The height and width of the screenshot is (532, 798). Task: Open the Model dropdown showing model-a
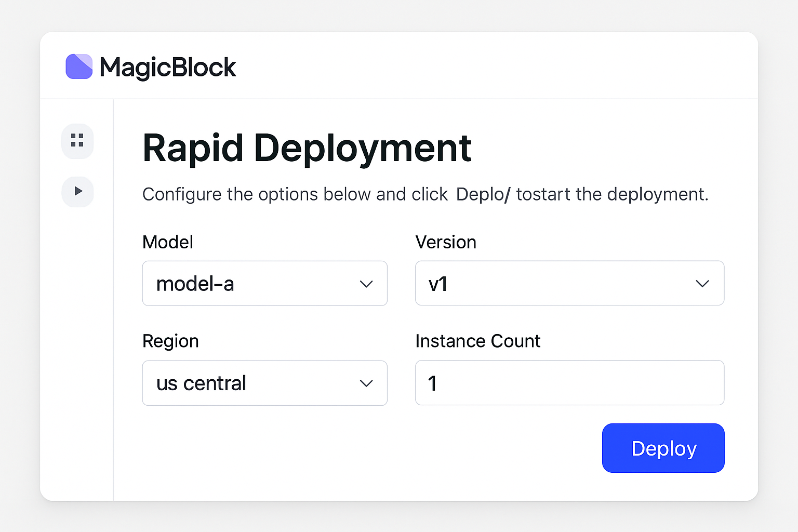264,284
